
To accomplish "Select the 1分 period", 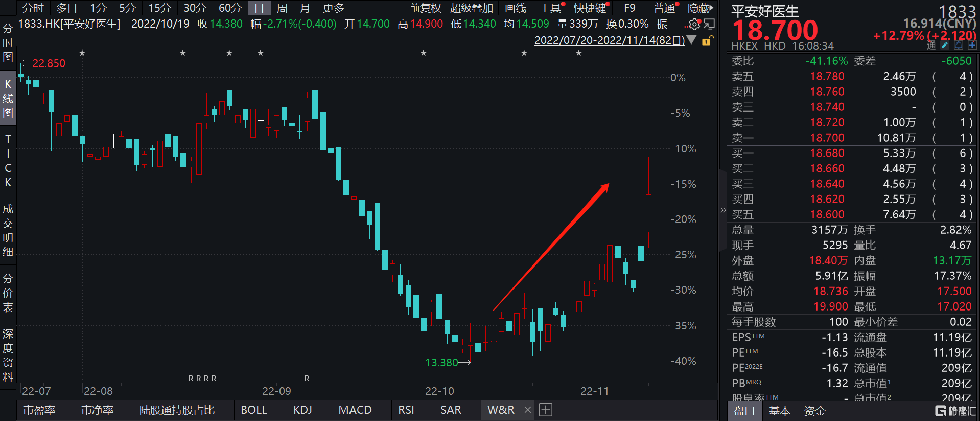I will coord(98,8).
